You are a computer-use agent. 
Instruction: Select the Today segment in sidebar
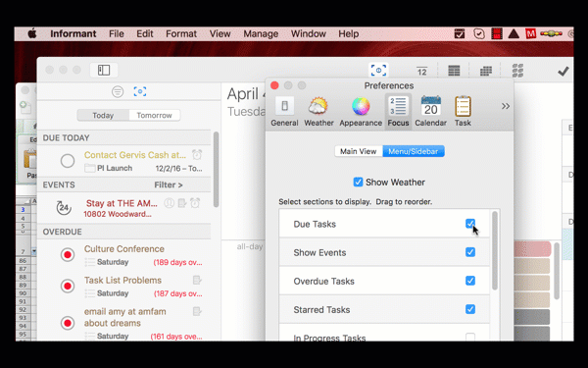[103, 115]
